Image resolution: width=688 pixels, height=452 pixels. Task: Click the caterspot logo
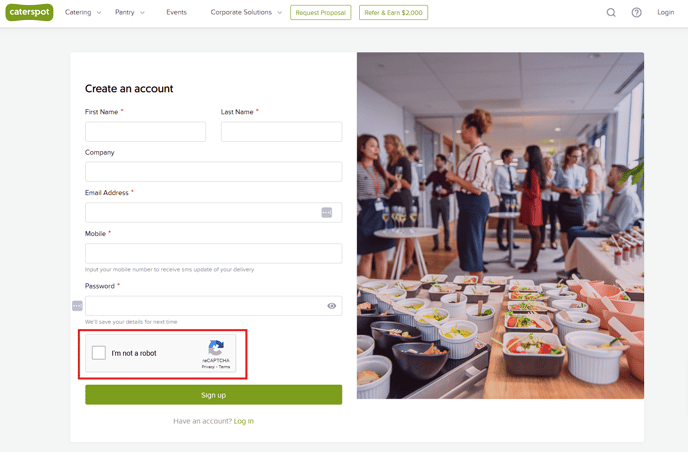tap(29, 12)
